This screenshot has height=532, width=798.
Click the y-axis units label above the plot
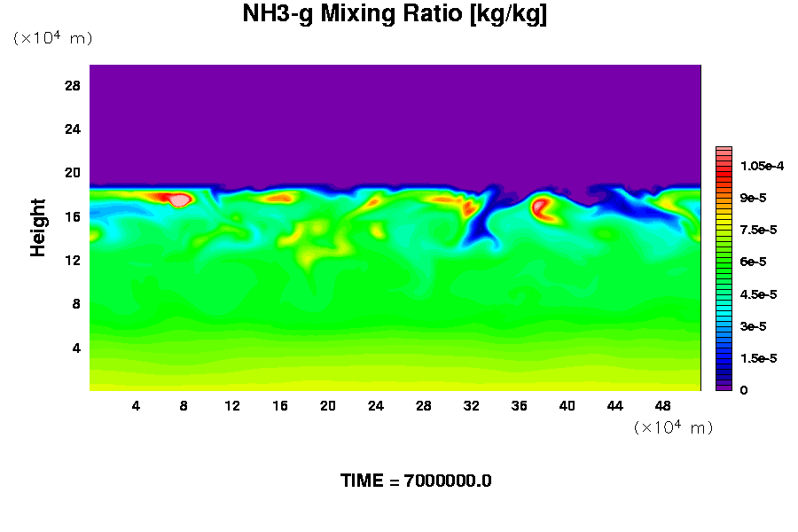click(52, 38)
